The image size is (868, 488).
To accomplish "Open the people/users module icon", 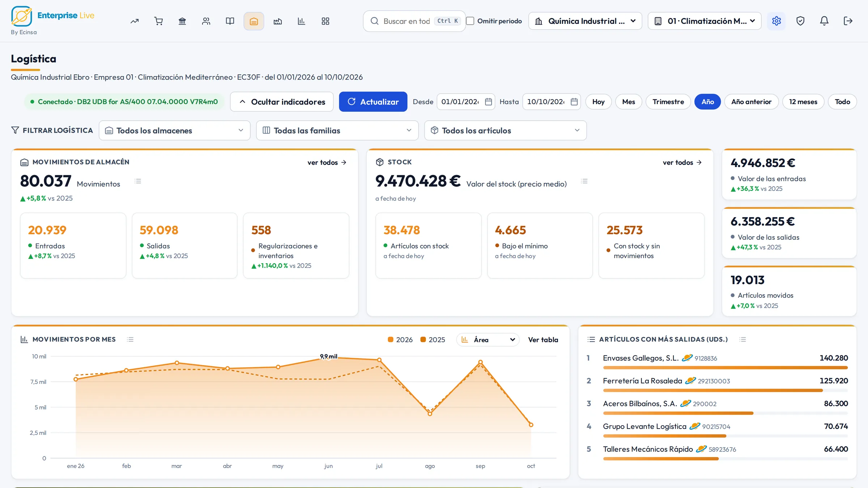I will point(206,21).
